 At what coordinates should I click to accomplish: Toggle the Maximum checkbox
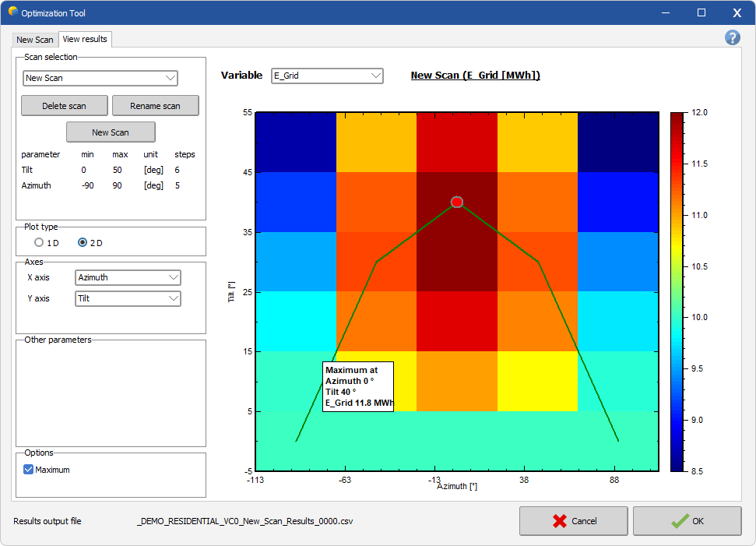(29, 470)
